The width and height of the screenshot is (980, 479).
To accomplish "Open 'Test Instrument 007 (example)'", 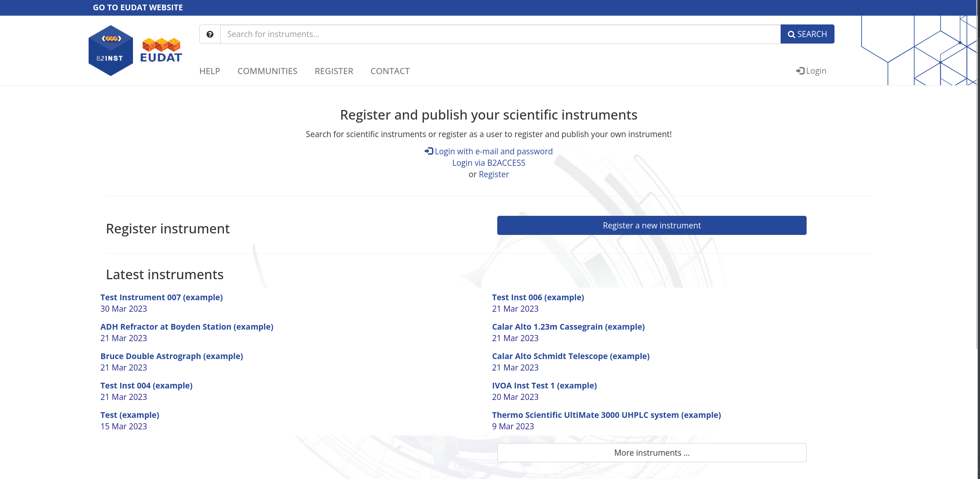I will [x=161, y=297].
